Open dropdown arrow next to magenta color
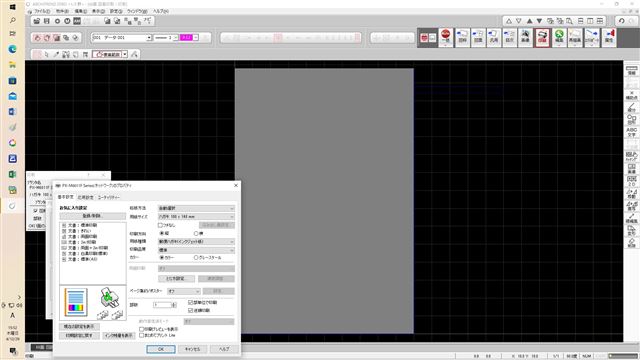Screen dimensions: 640x360 (x=196, y=38)
